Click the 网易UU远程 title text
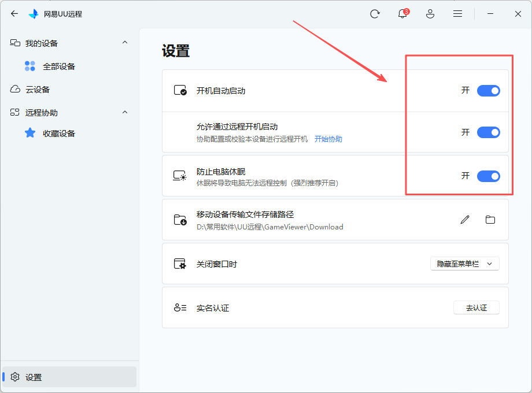The image size is (532, 393). point(63,14)
